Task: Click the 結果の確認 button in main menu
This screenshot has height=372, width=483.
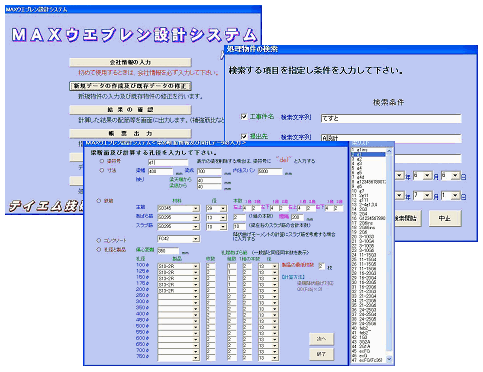Action: [130, 110]
